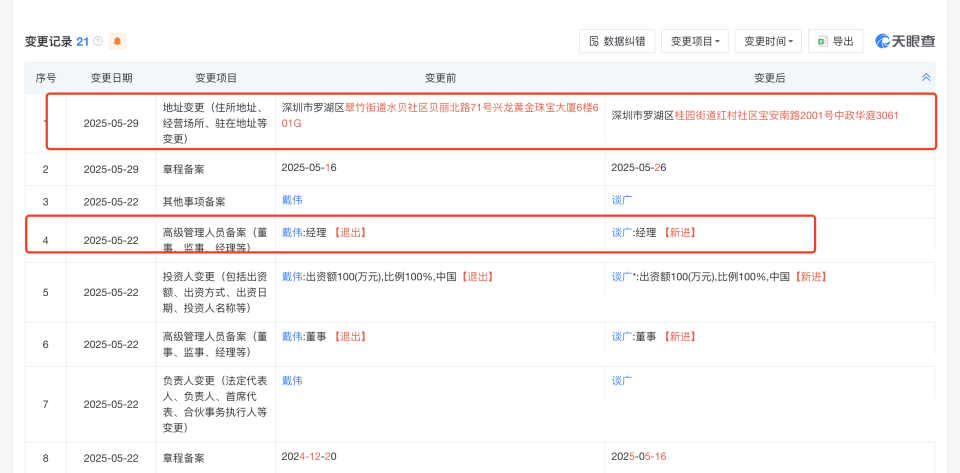
Task: Click date 2025-05-16 in row 8 变更后
Action: tap(639, 457)
